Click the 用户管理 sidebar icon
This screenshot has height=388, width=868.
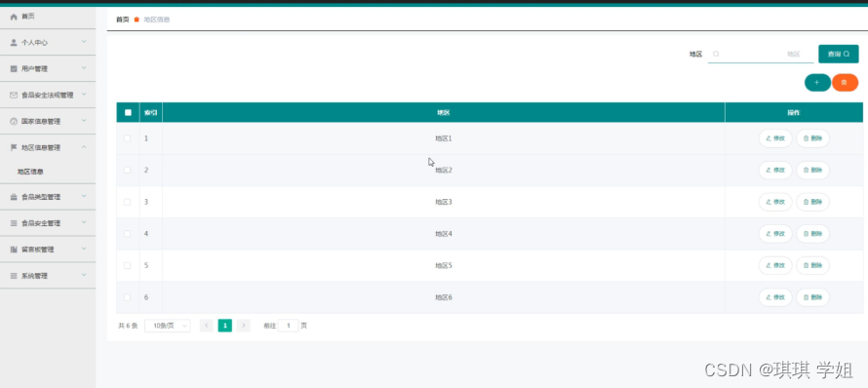[14, 68]
